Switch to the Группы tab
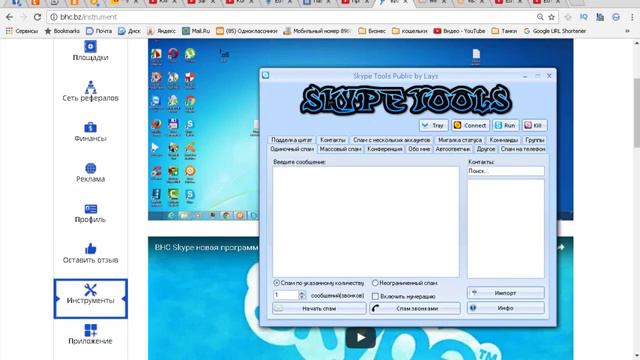640x360 pixels. coord(535,140)
